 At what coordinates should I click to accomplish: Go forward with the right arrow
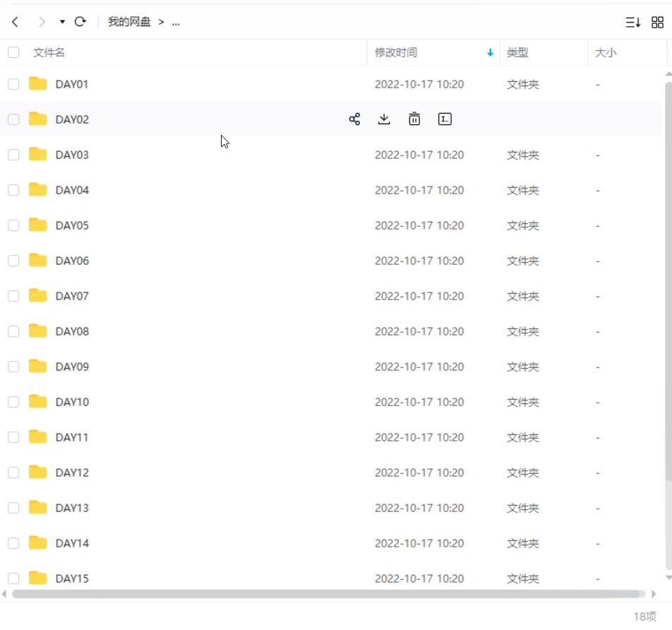pos(42,22)
